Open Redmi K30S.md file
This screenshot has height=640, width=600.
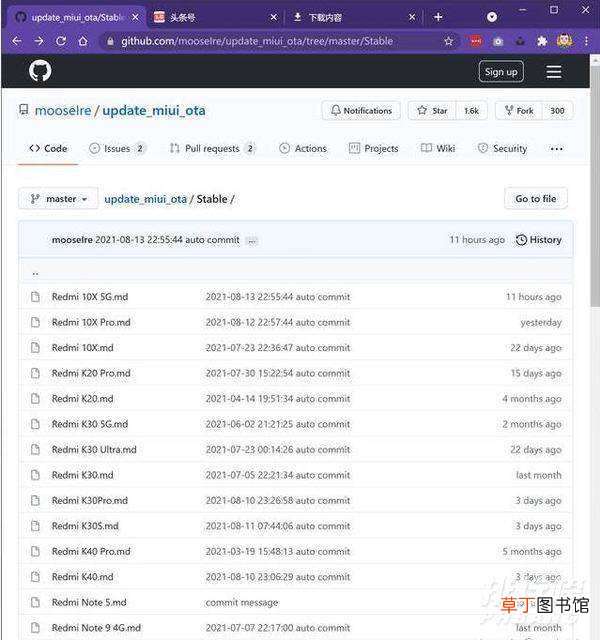click(85, 526)
